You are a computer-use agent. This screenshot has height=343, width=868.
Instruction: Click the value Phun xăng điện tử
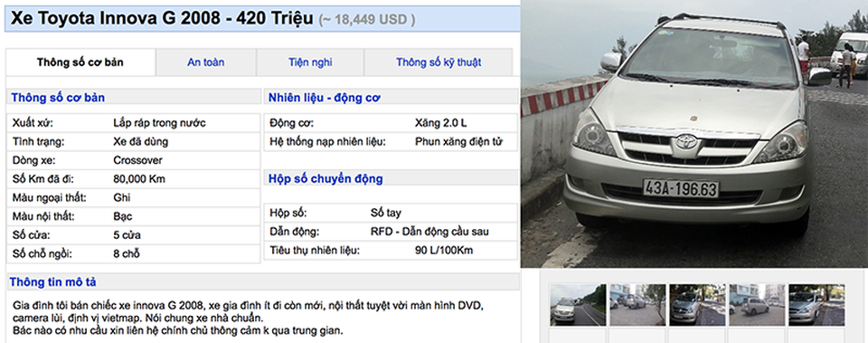459,142
